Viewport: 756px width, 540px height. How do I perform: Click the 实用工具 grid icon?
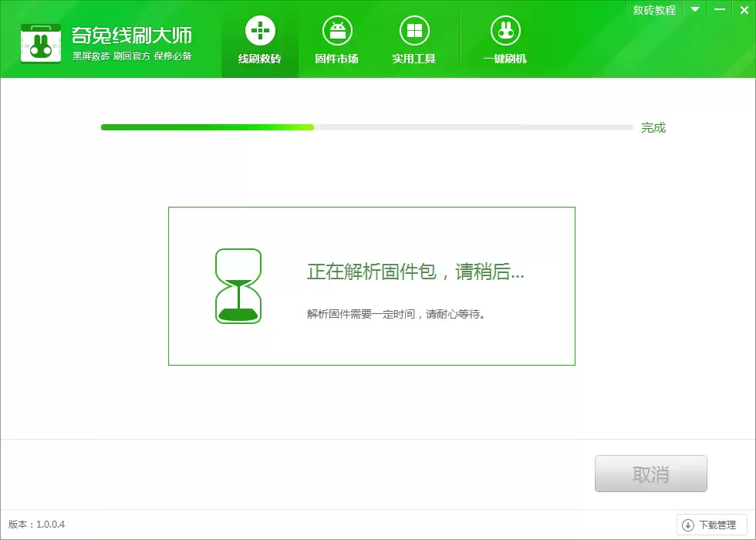pos(414,29)
